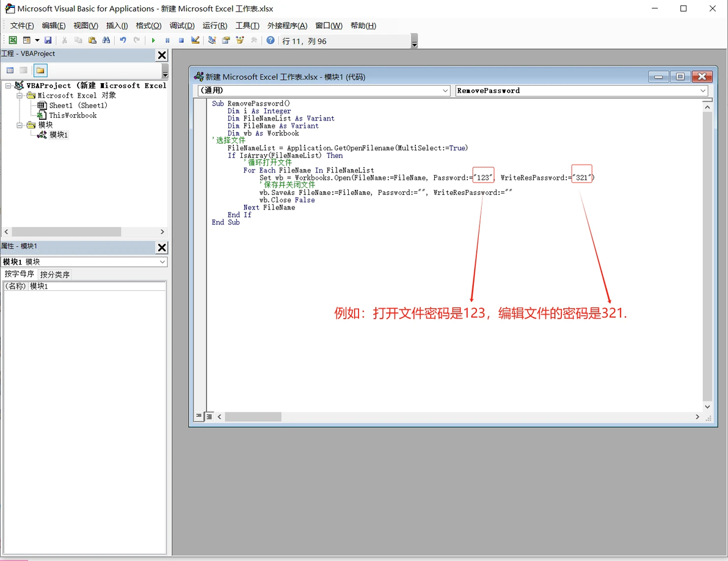Open the 编辑(E) menu
This screenshot has height=561, width=728.
tap(54, 26)
